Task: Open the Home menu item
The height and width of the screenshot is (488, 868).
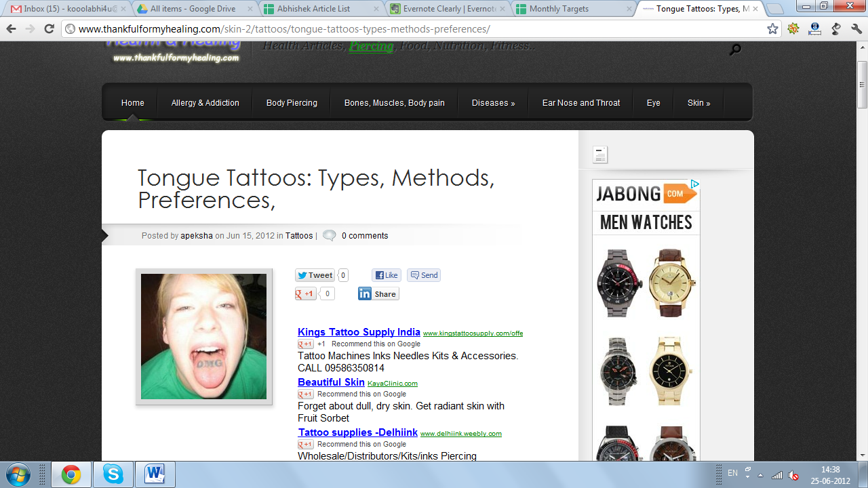Action: click(132, 103)
